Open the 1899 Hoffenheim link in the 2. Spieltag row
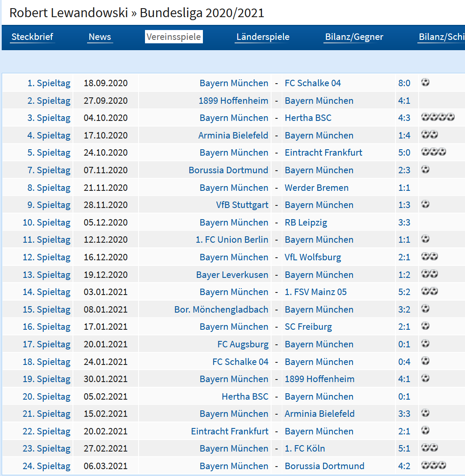 pyautogui.click(x=233, y=101)
